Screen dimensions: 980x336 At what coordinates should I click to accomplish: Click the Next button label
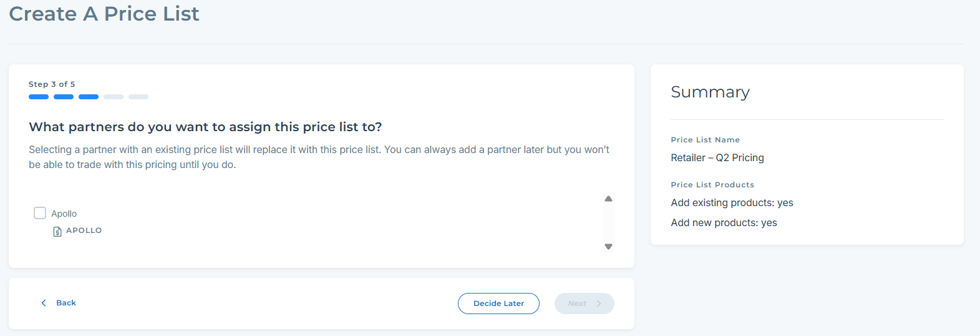(577, 304)
